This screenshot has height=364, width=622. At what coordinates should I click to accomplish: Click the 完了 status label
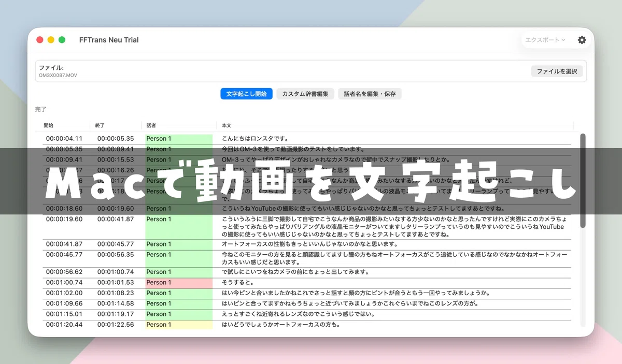(x=41, y=109)
